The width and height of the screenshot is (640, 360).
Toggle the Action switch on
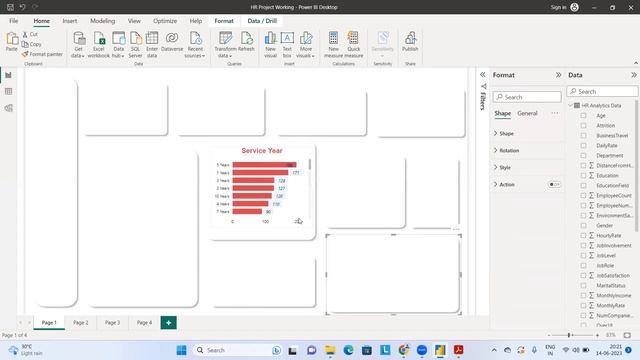554,184
